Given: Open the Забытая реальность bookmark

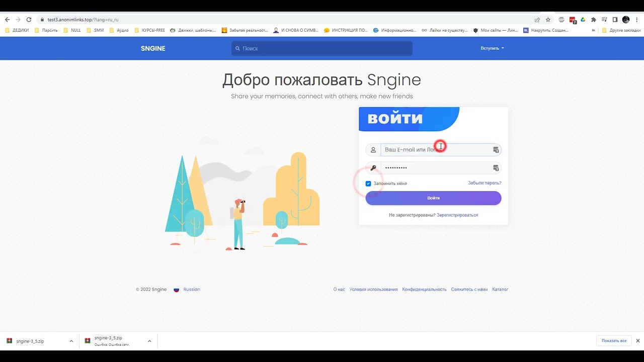Looking at the screenshot, I should click(x=245, y=30).
